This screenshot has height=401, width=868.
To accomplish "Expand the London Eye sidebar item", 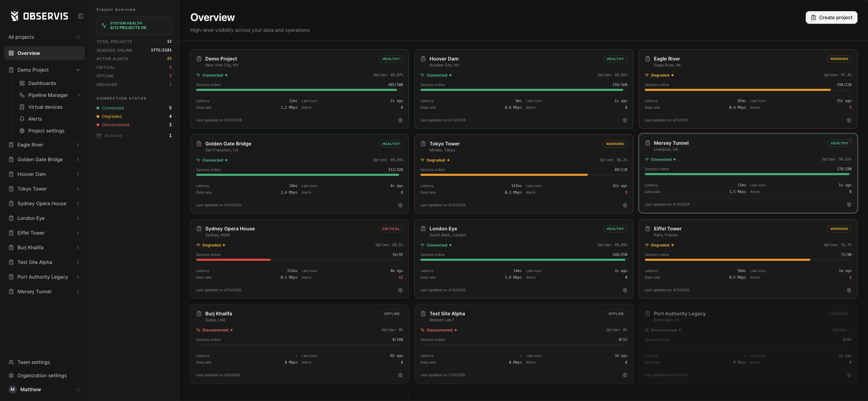I will tap(78, 218).
